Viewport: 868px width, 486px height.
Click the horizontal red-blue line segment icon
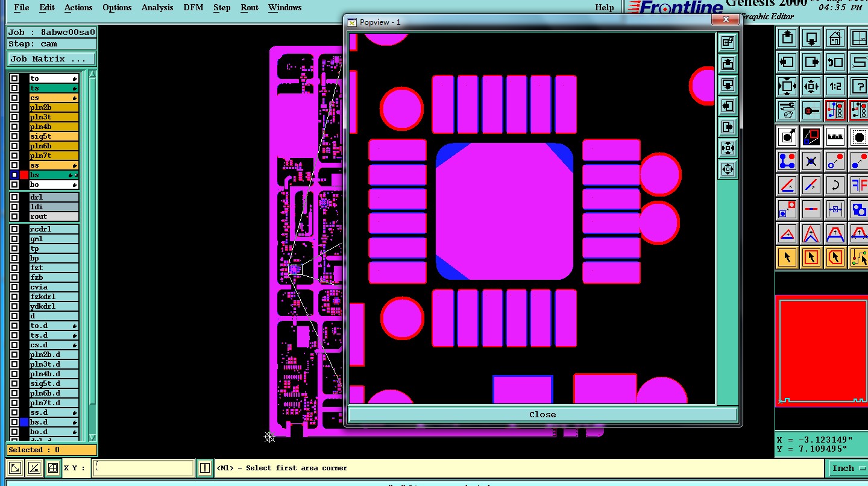click(811, 209)
